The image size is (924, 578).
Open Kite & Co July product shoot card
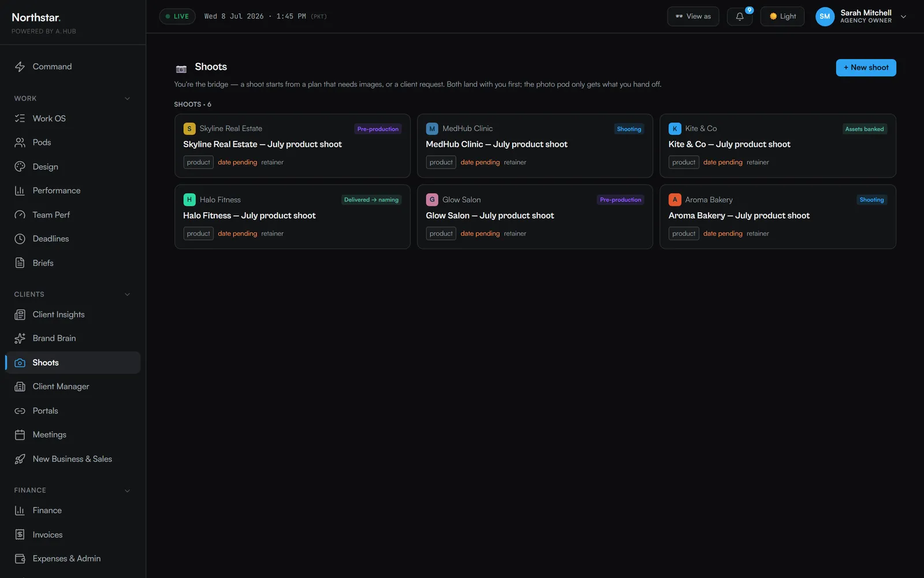pyautogui.click(x=777, y=146)
